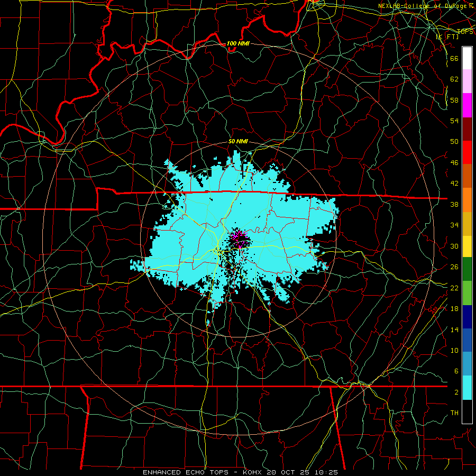Click the legend value '42'
Viewport: 476px width, 476px height.
(x=454, y=184)
